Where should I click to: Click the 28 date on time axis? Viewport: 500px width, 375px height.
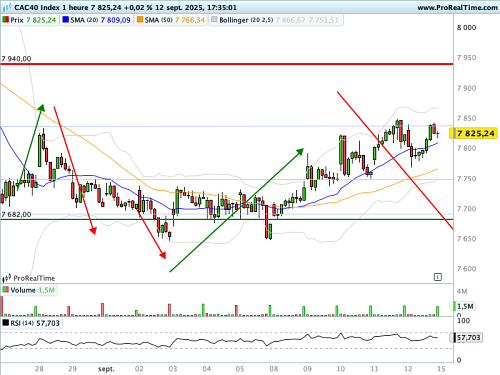pyautogui.click(x=39, y=369)
